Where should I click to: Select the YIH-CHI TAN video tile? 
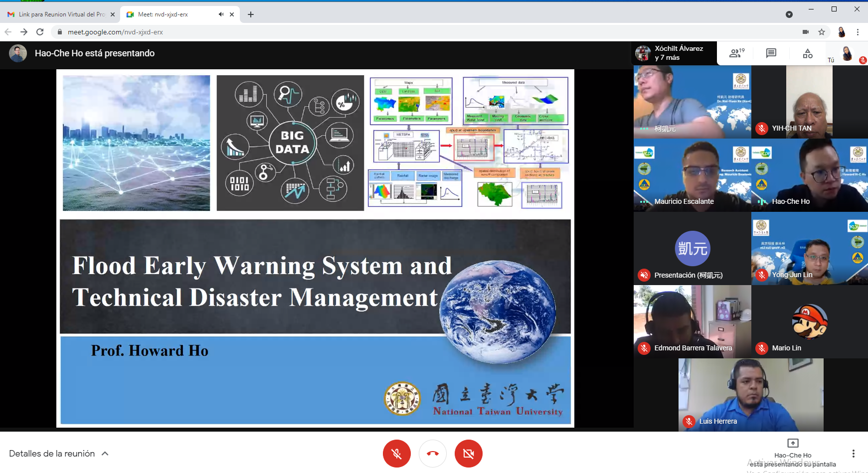click(x=810, y=102)
